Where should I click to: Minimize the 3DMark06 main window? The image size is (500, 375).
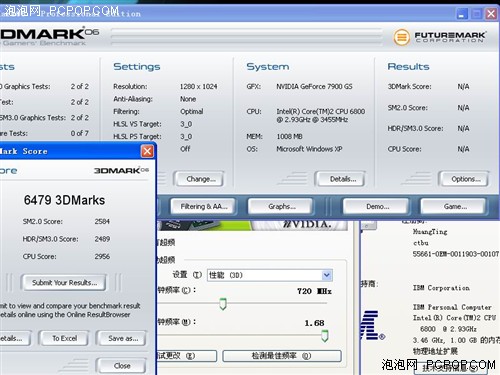point(462,14)
